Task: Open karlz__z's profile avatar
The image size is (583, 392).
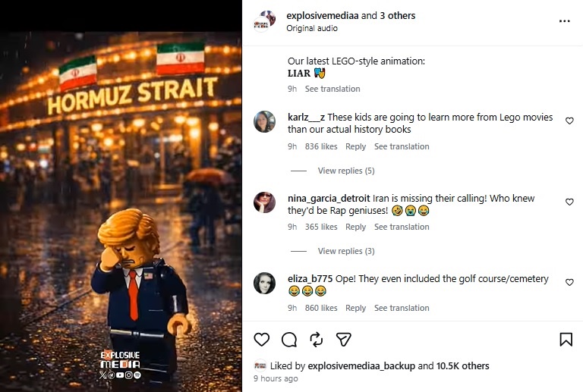Action: tap(265, 121)
